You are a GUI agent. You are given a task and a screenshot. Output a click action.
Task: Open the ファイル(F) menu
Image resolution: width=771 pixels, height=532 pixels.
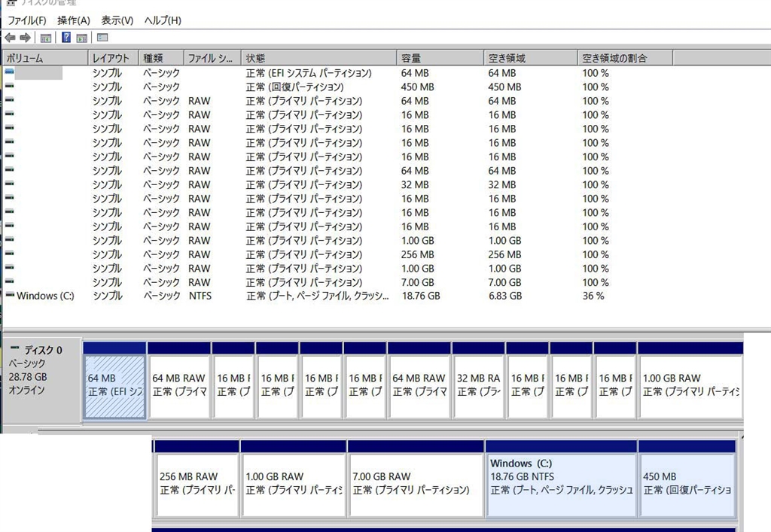[26, 20]
